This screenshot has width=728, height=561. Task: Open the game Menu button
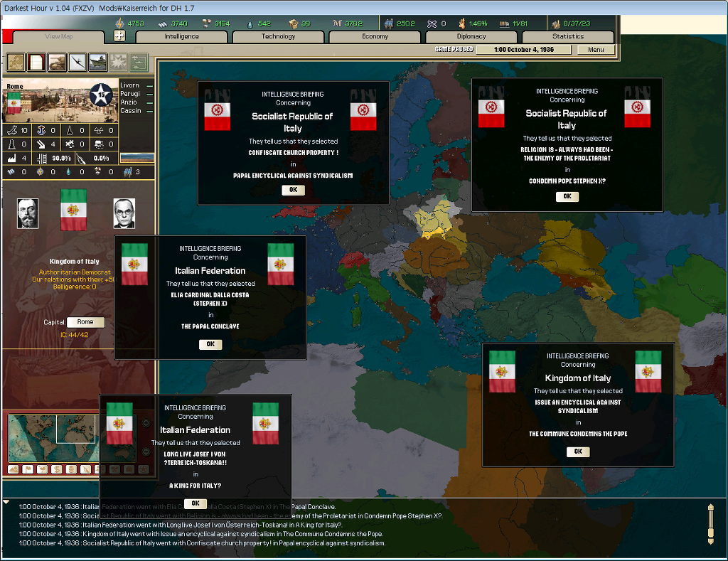596,50
